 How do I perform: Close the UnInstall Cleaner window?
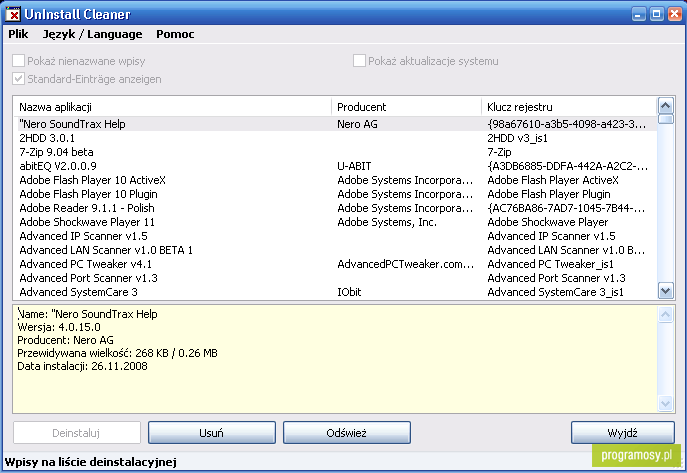pyautogui.click(x=674, y=14)
